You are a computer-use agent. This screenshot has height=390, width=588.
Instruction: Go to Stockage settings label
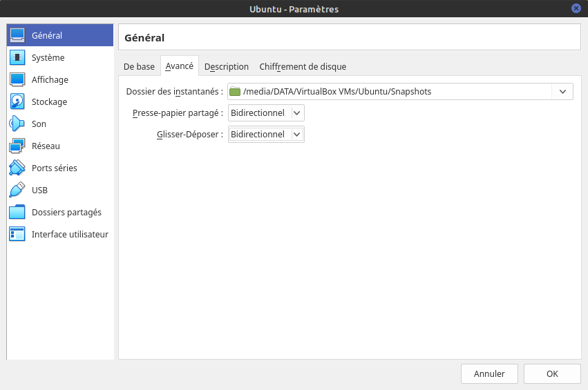tap(49, 102)
